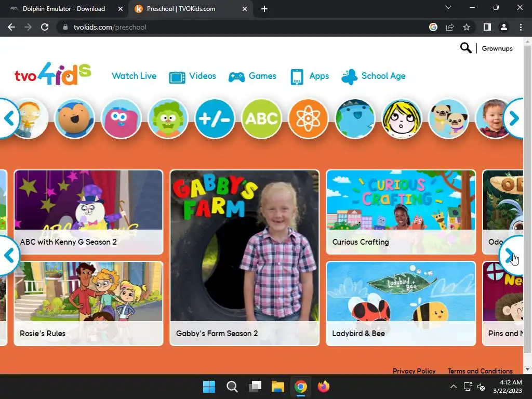Image resolution: width=532 pixels, height=399 pixels.
Task: Select the skateboard kid character circle
Action: pos(32,119)
